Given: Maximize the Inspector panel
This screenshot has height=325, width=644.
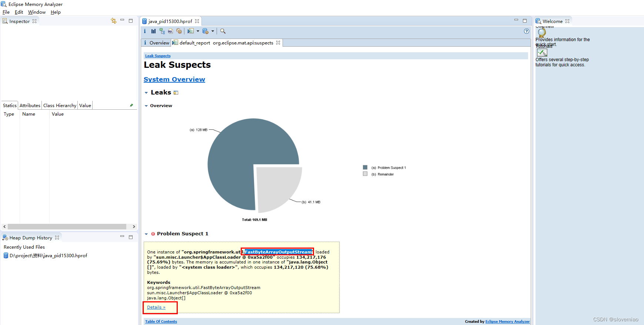Looking at the screenshot, I should pos(131,21).
